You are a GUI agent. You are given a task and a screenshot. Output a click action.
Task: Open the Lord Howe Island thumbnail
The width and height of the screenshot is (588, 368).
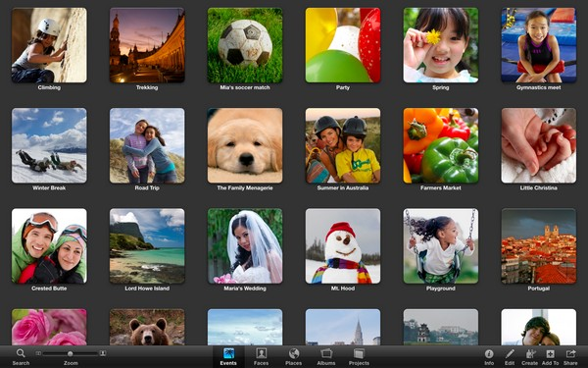pos(147,246)
